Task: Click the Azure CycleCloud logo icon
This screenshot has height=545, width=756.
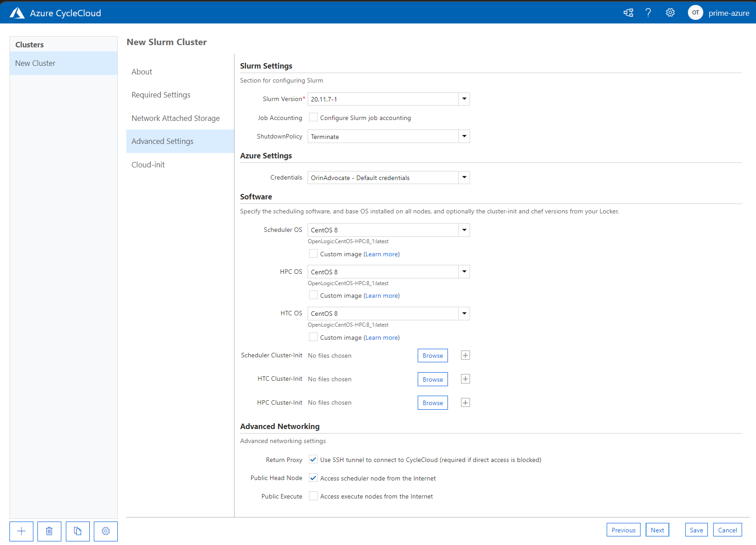Action: tap(17, 13)
